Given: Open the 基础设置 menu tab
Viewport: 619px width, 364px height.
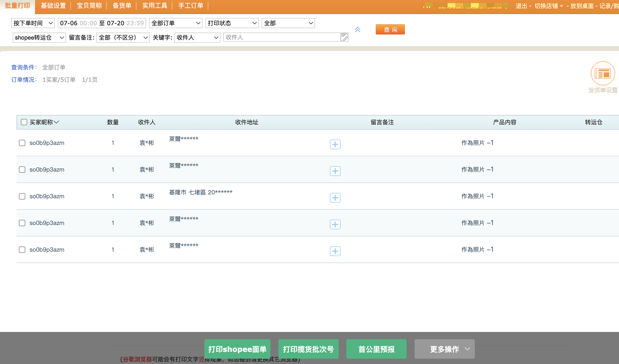Looking at the screenshot, I should tap(53, 6).
